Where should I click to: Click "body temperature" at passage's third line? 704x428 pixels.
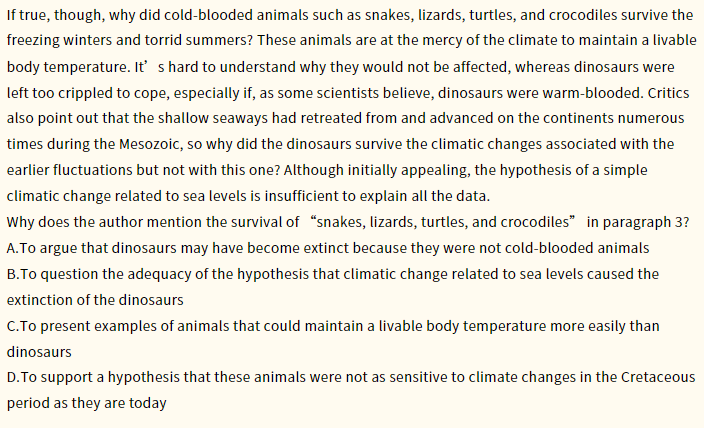point(68,67)
